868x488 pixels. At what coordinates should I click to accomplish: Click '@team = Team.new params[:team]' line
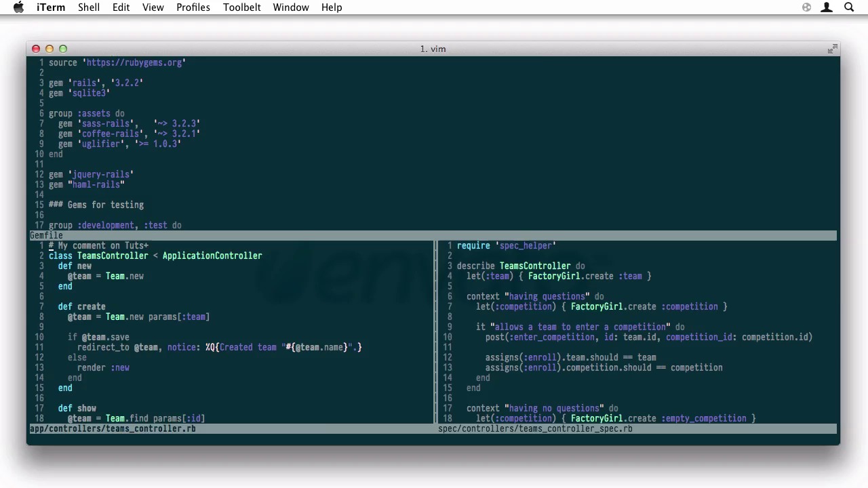(x=138, y=317)
